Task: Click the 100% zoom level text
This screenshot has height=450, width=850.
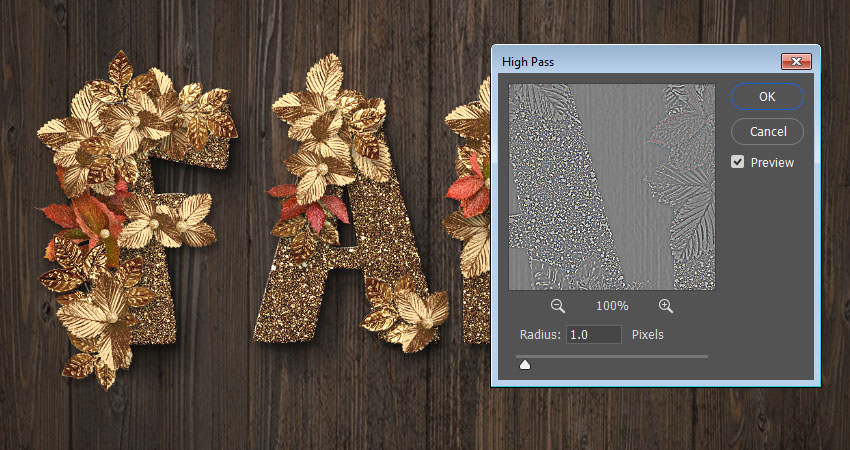Action: click(x=612, y=306)
